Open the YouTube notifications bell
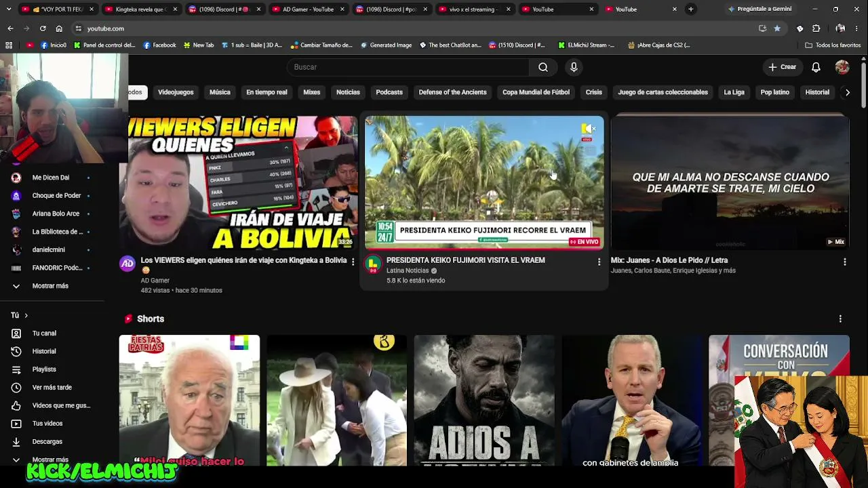 [x=816, y=67]
